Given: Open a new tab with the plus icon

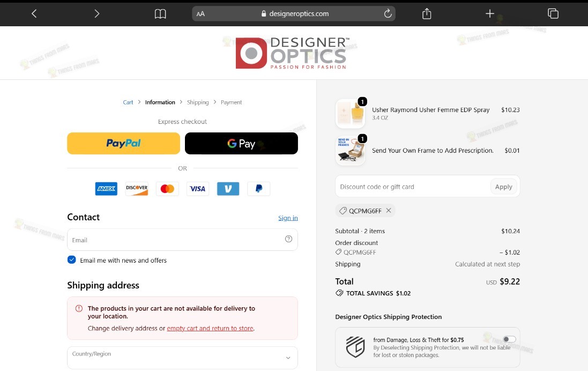Looking at the screenshot, I should (490, 14).
